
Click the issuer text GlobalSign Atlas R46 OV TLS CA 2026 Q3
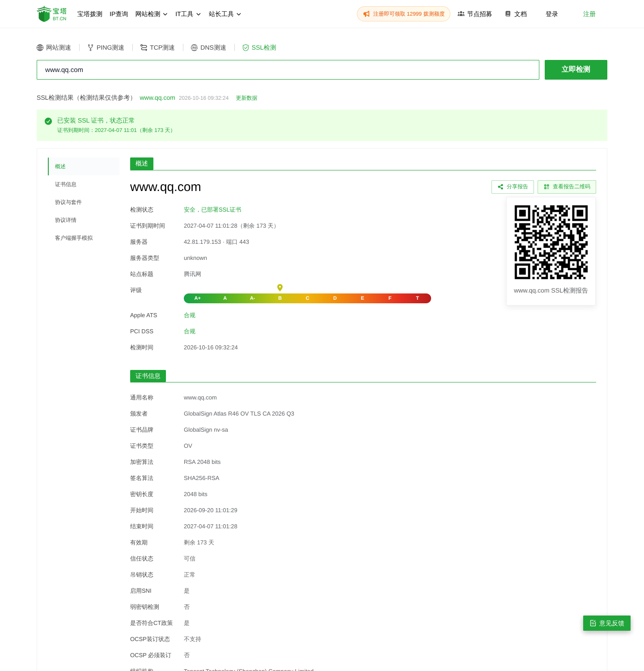click(239, 414)
